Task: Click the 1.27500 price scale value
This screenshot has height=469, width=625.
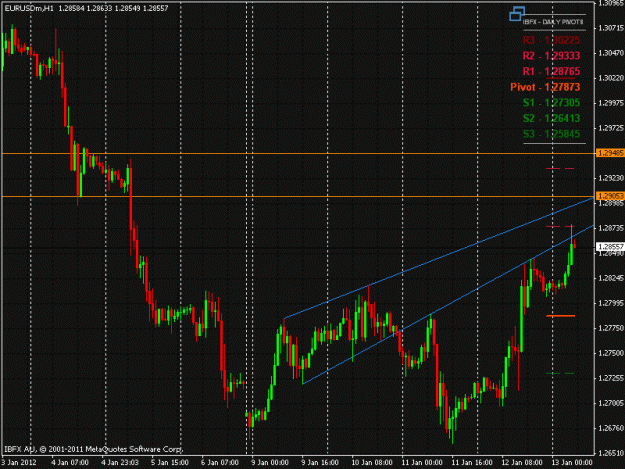Action: (611, 353)
